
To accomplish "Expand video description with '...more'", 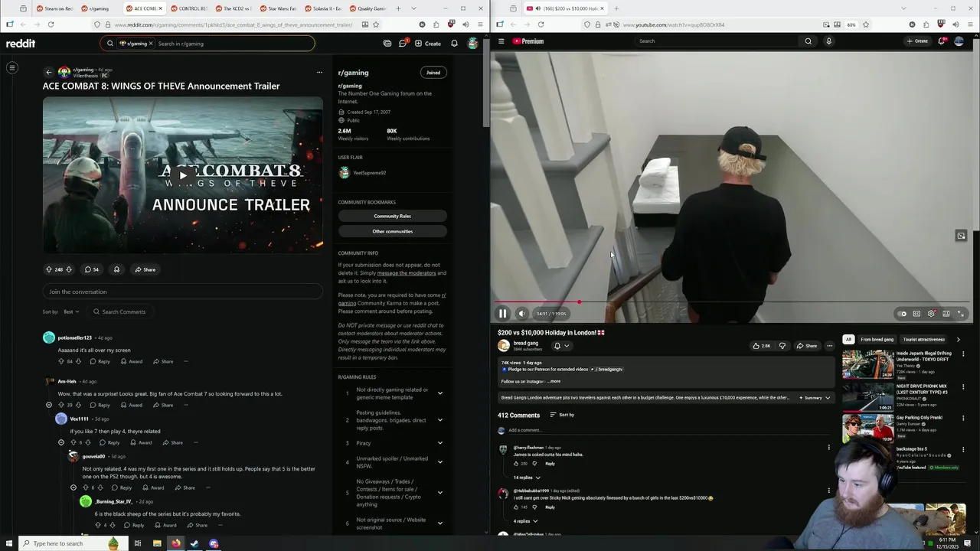I will click(x=554, y=381).
